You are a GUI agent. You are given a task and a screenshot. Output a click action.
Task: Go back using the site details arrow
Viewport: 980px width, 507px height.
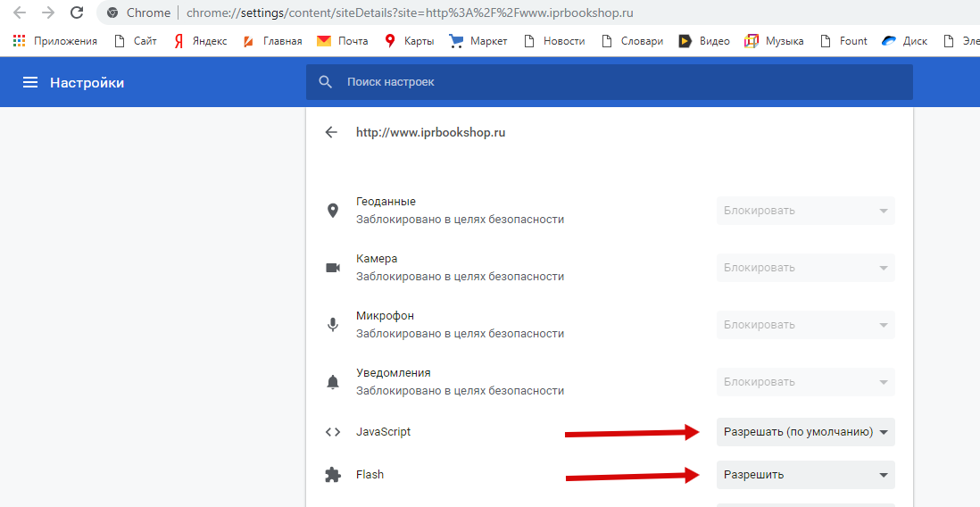tap(332, 132)
